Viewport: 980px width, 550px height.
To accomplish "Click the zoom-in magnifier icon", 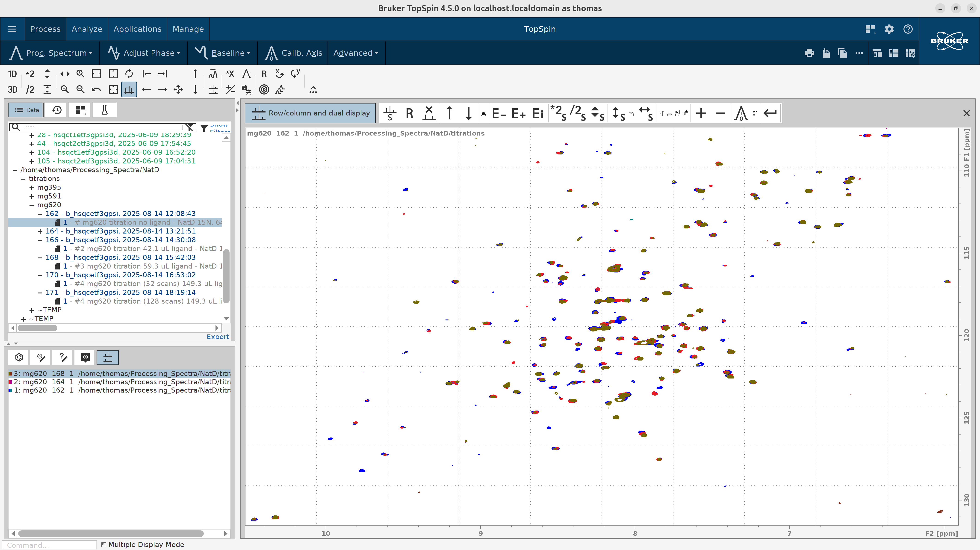I will coord(65,89).
